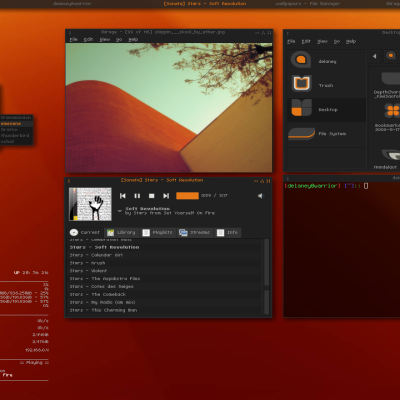Image resolution: width=400 pixels, height=400 pixels.
Task: Open Go menu in the file manager
Action: [337, 41]
